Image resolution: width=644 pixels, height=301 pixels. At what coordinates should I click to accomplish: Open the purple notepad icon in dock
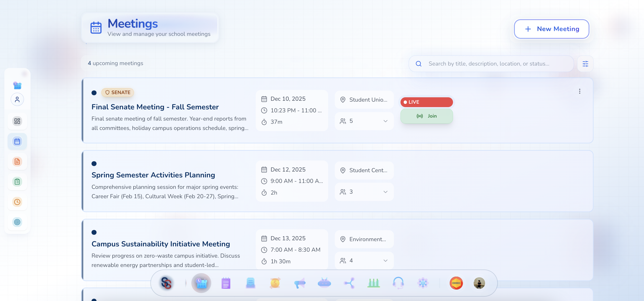click(225, 283)
